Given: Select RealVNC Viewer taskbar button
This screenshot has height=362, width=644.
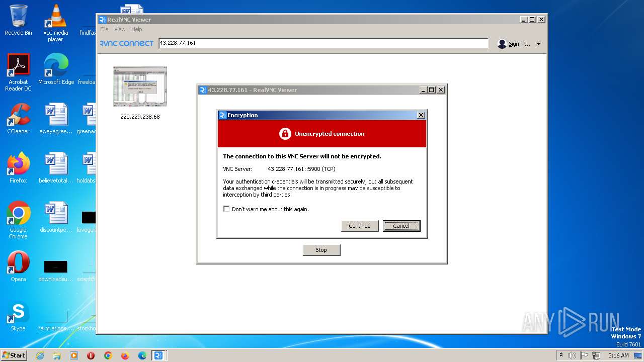Looking at the screenshot, I should pos(158,355).
